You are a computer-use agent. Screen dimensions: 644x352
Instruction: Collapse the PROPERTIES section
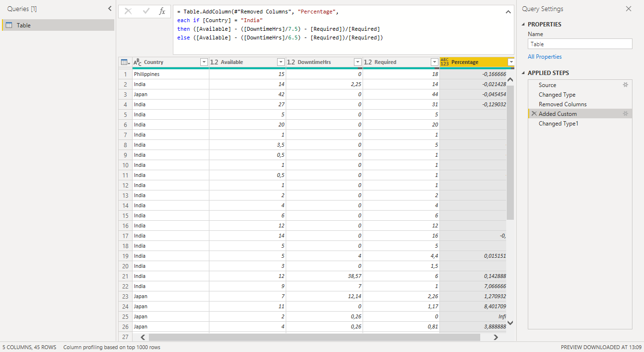tap(523, 25)
